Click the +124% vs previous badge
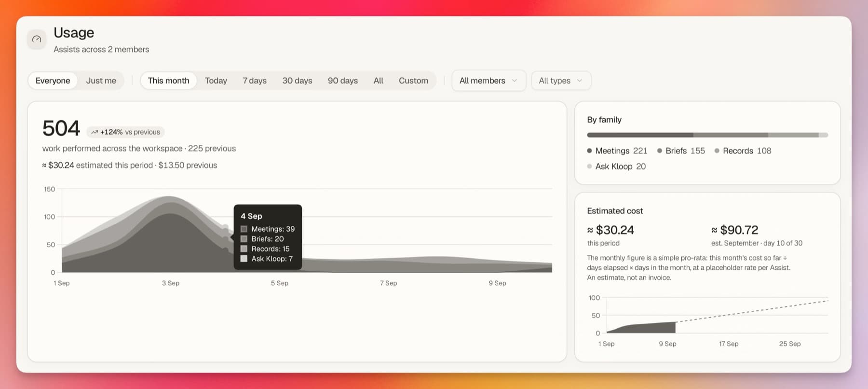This screenshot has height=389, width=868. click(x=125, y=132)
